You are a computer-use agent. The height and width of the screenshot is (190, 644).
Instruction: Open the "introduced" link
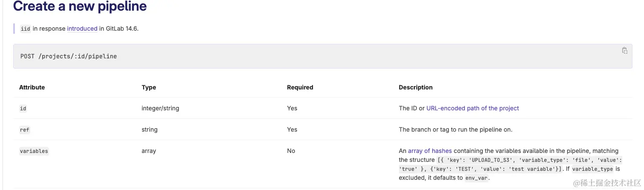(x=82, y=29)
